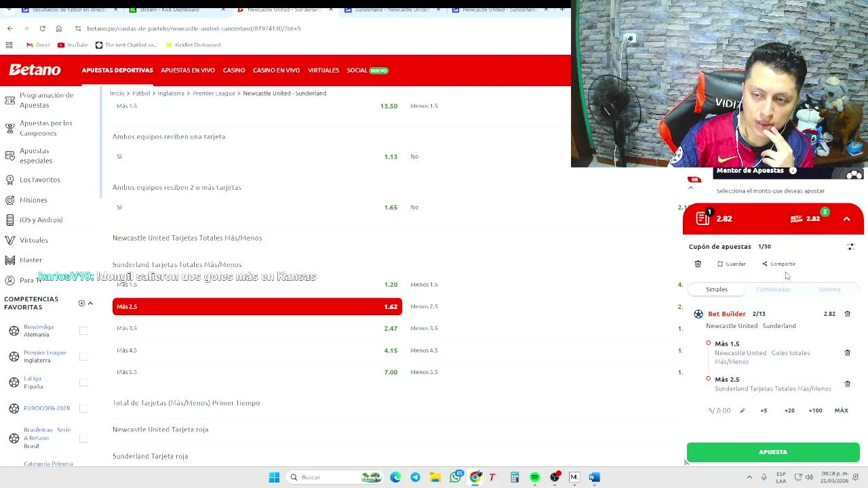Clear all bets with coupon trash icon

[x=698, y=264]
